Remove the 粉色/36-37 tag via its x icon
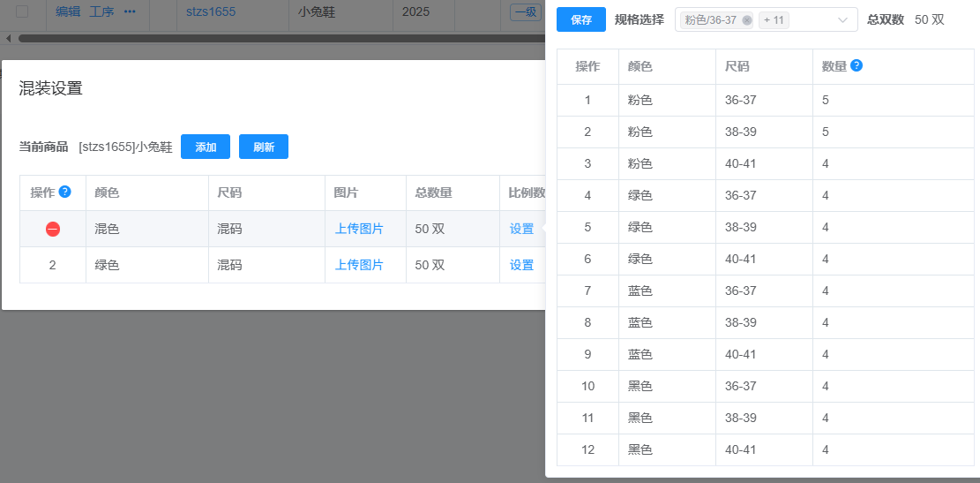The height and width of the screenshot is (483, 980). pos(747,20)
